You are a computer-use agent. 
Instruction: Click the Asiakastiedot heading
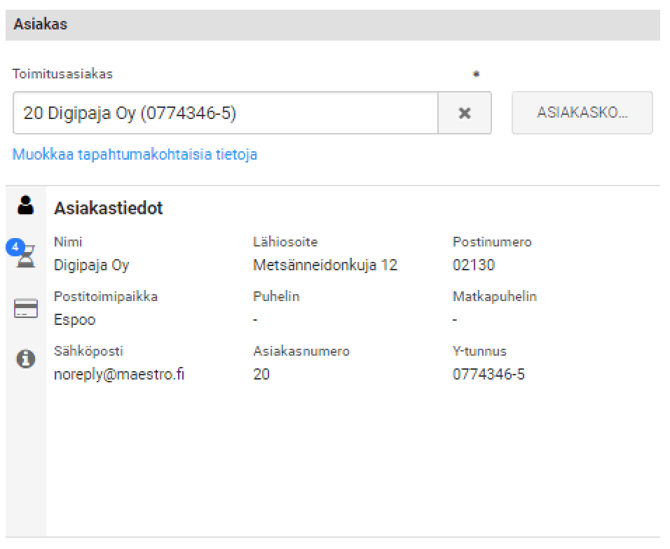108,208
